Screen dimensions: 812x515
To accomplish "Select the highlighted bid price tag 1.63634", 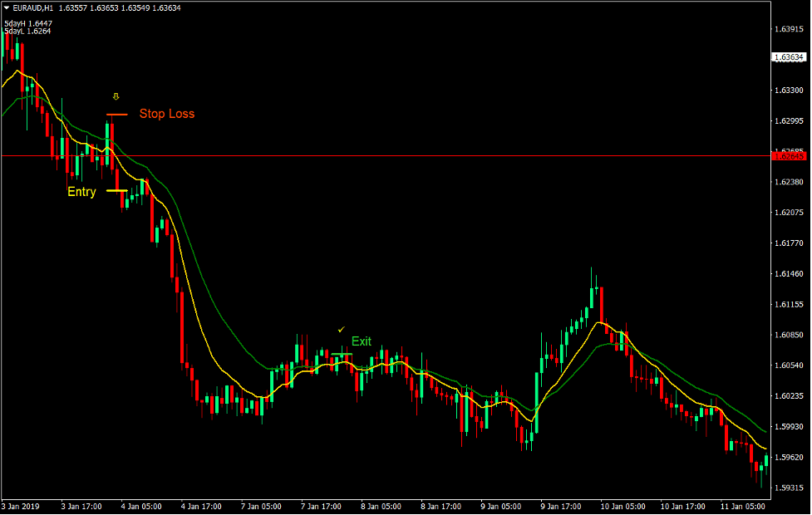I will pyautogui.click(x=788, y=58).
